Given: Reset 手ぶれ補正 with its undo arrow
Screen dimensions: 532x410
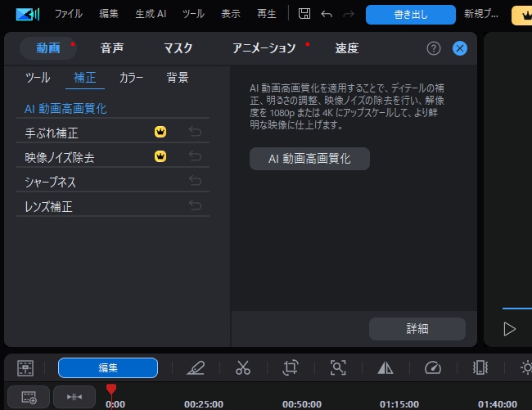Looking at the screenshot, I should point(195,132).
